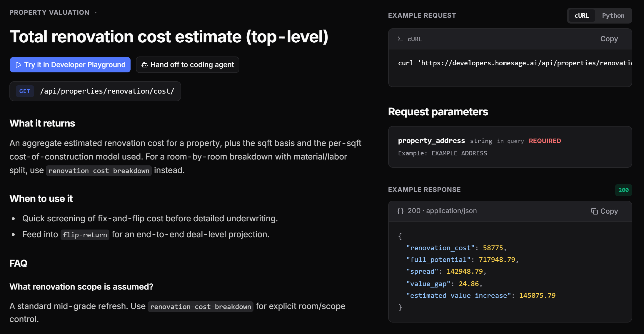Click the property_address parameter name

(431, 141)
